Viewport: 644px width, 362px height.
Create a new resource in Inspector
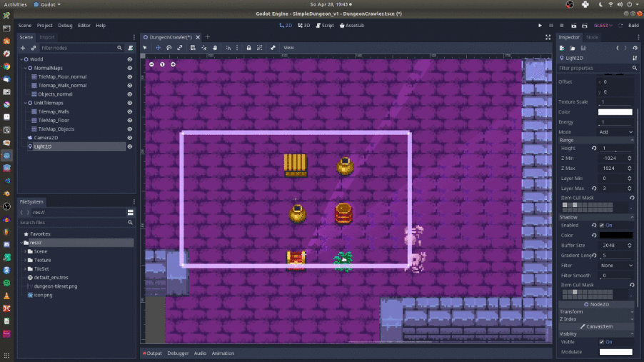pyautogui.click(x=562, y=48)
